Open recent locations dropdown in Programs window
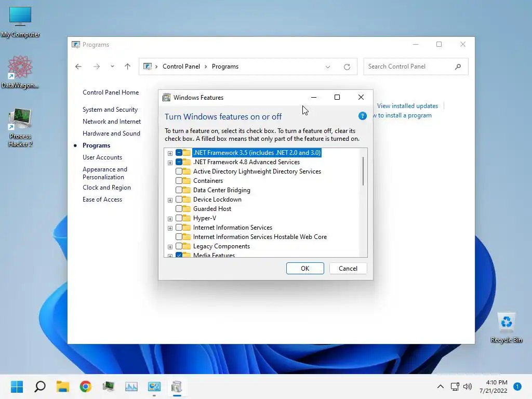Screen dimensions: 532x399 pyautogui.click(x=112, y=66)
